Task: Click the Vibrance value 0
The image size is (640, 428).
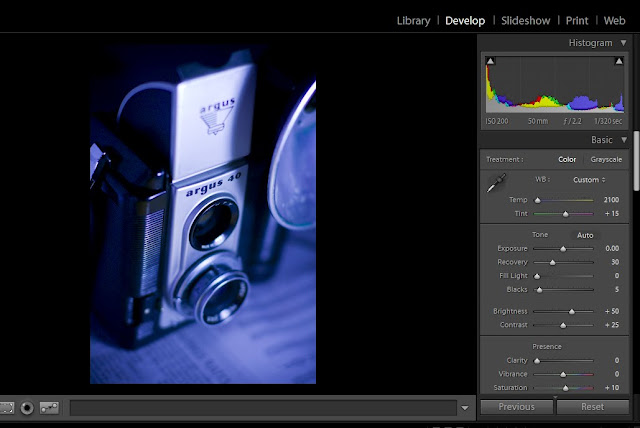Action: click(617, 374)
